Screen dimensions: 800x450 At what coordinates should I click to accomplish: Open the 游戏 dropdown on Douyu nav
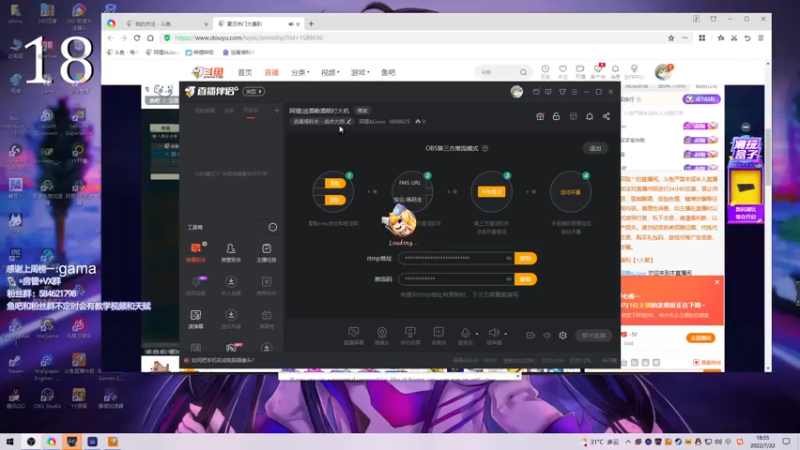click(360, 72)
